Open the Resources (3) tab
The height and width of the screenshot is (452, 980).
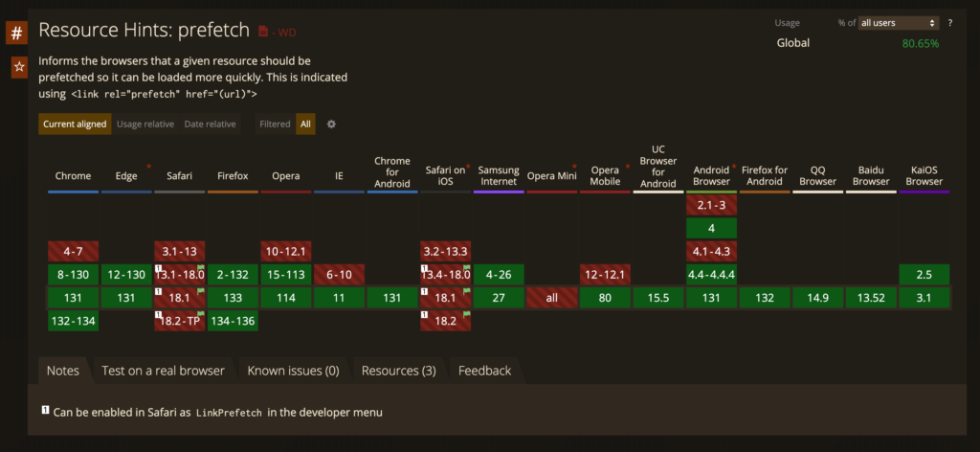pyautogui.click(x=398, y=371)
